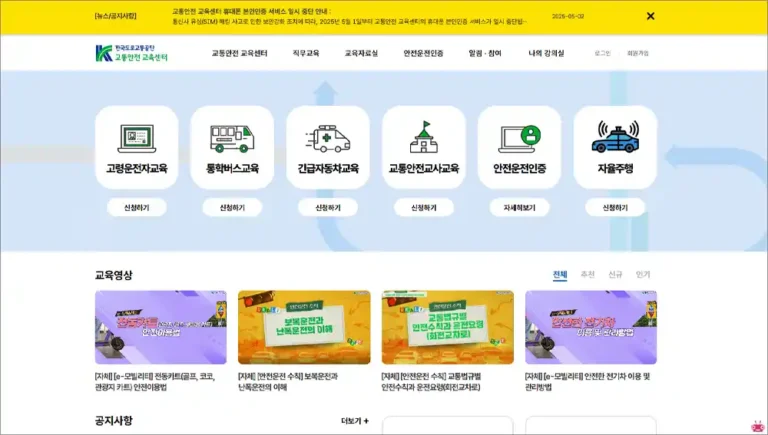Image resolution: width=768 pixels, height=435 pixels.
Task: Click 자세히보기 under 안전운전인증
Action: 519,208
